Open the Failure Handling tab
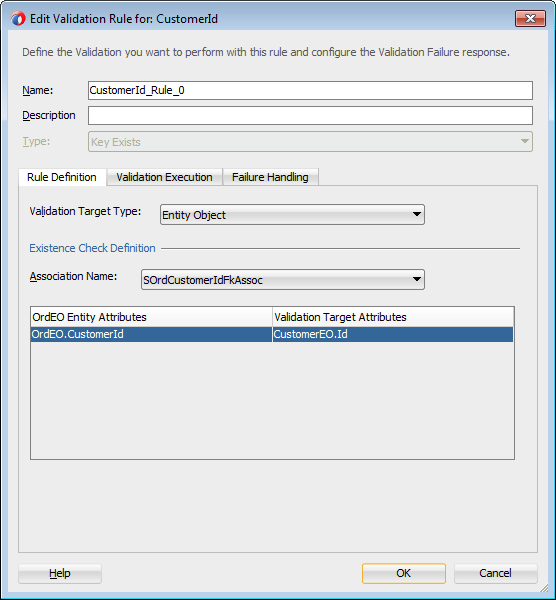 coord(270,177)
